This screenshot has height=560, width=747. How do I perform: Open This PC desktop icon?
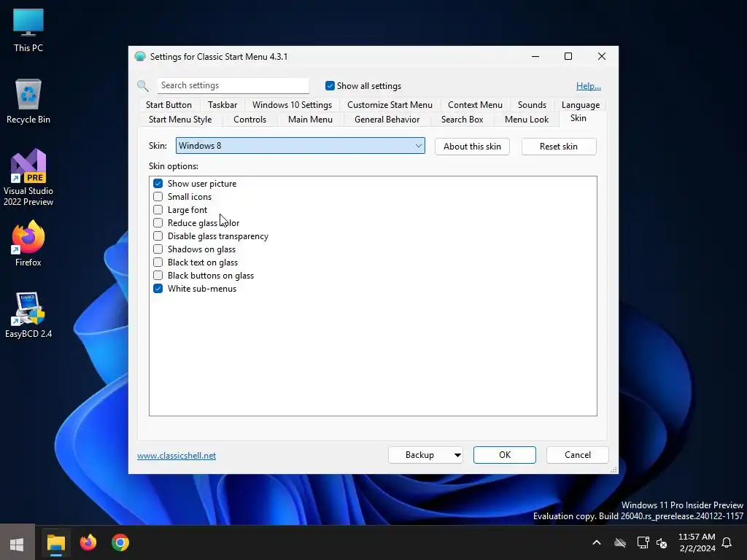coord(28,31)
